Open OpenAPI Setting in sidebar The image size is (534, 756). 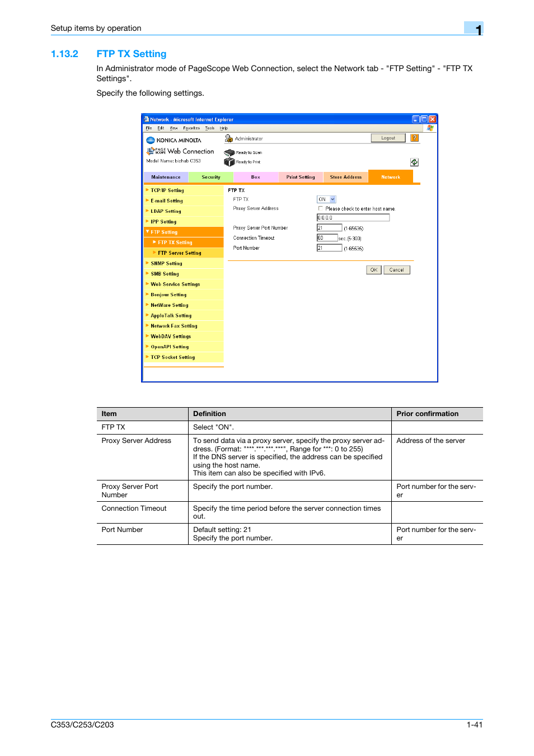184,347
